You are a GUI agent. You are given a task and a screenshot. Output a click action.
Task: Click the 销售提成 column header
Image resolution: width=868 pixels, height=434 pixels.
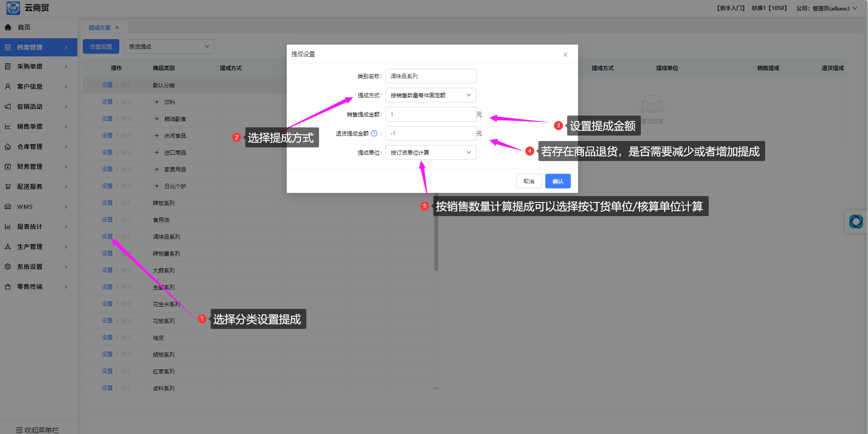[x=768, y=68]
